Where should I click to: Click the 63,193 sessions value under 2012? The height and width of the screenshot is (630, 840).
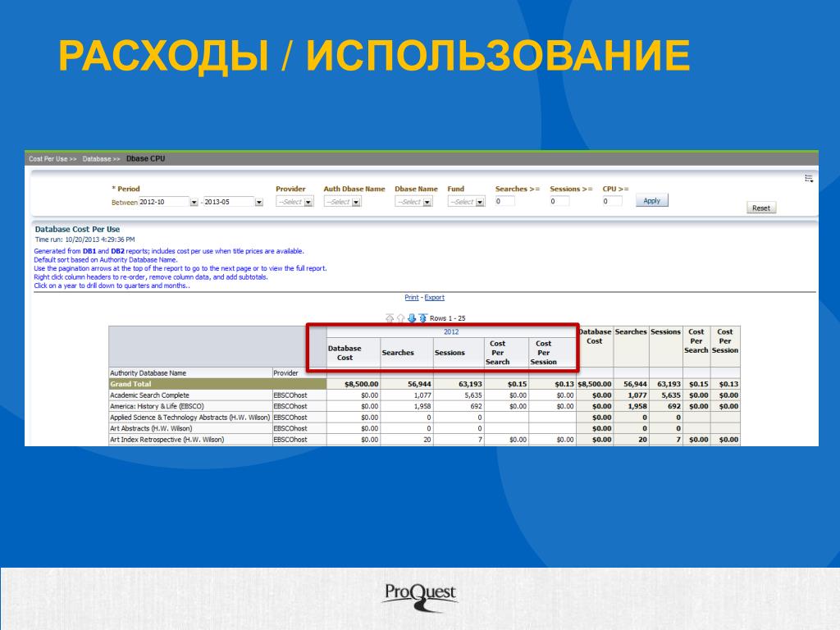pyautogui.click(x=470, y=384)
